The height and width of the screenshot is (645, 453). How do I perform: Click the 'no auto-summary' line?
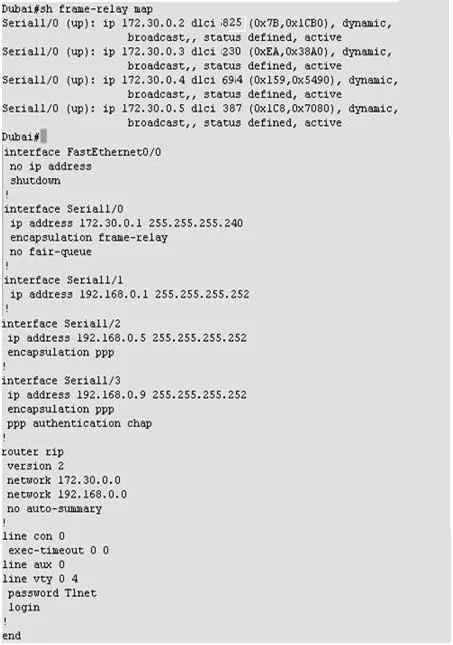pyautogui.click(x=54, y=509)
